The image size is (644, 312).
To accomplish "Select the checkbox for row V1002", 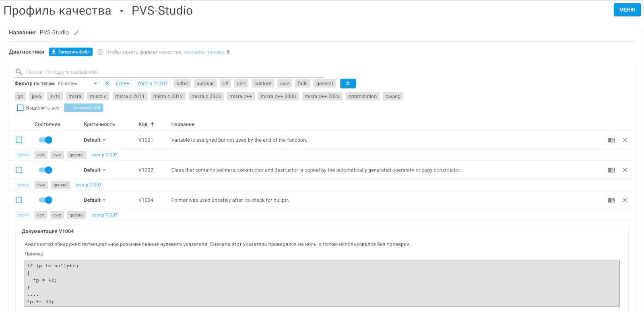I will (19, 170).
